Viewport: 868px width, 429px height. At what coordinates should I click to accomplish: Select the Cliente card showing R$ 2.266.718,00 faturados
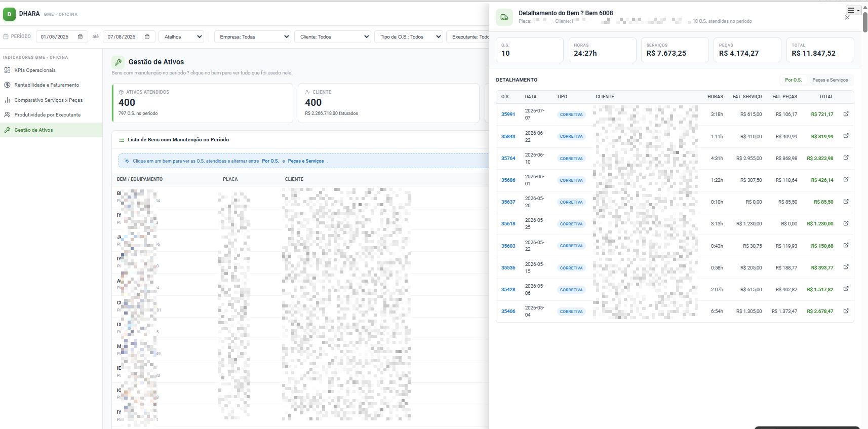tap(388, 103)
